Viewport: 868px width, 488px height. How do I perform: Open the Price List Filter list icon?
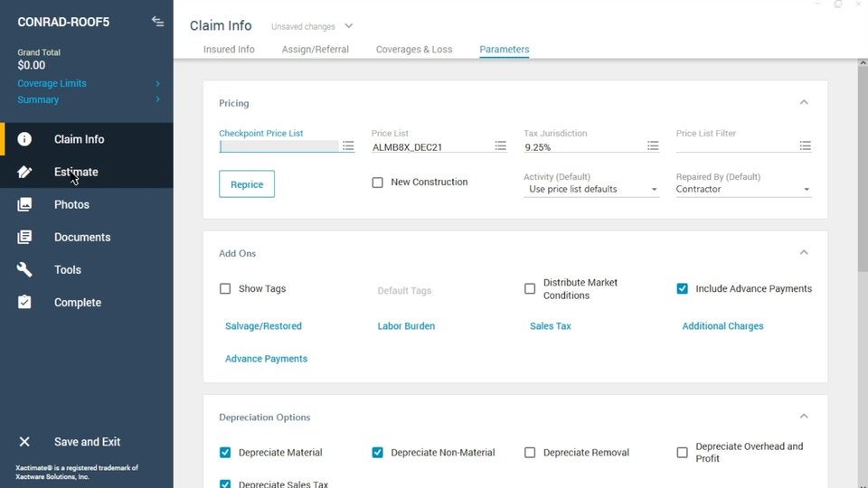[x=805, y=145]
